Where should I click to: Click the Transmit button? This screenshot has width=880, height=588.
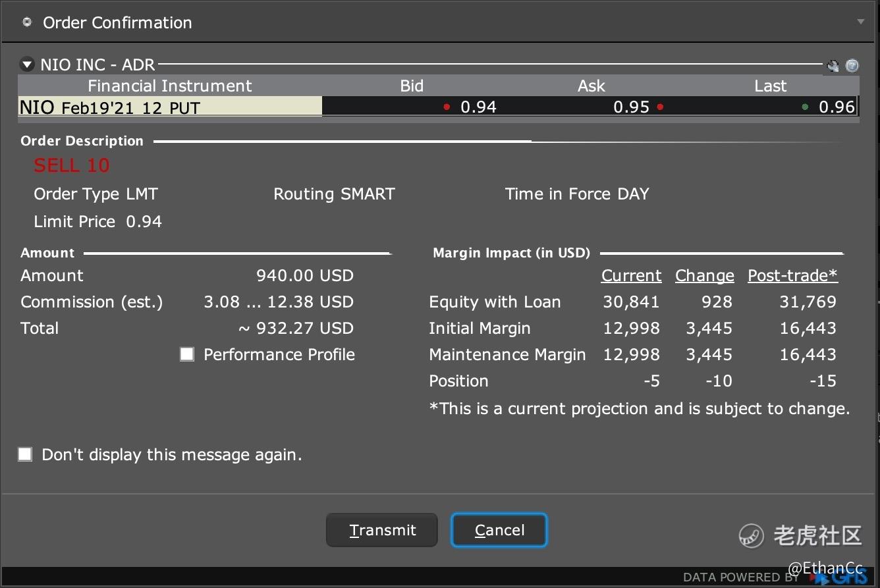coord(382,530)
